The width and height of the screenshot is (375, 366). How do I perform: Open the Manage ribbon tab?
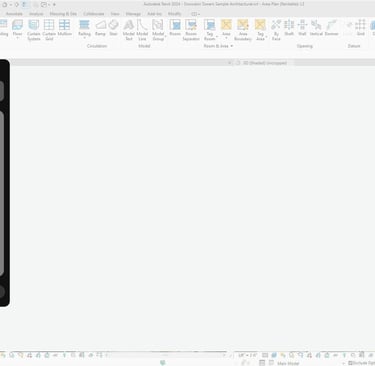tap(133, 14)
